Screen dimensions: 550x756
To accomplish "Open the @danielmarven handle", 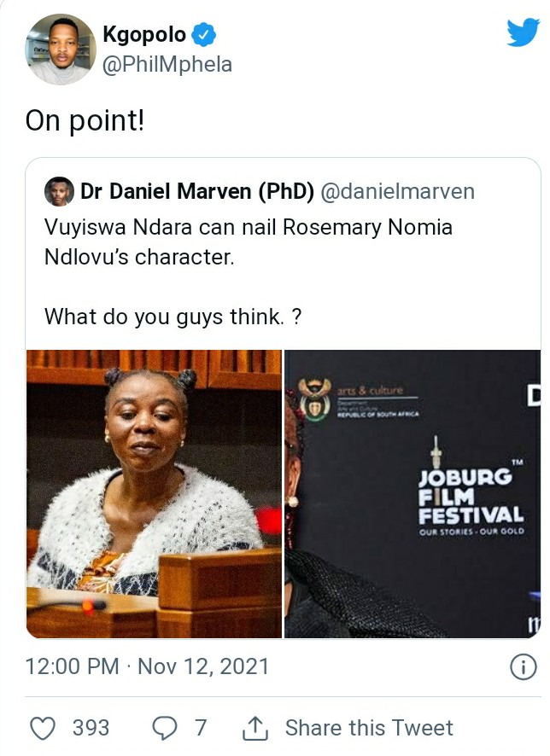I will tap(397, 191).
